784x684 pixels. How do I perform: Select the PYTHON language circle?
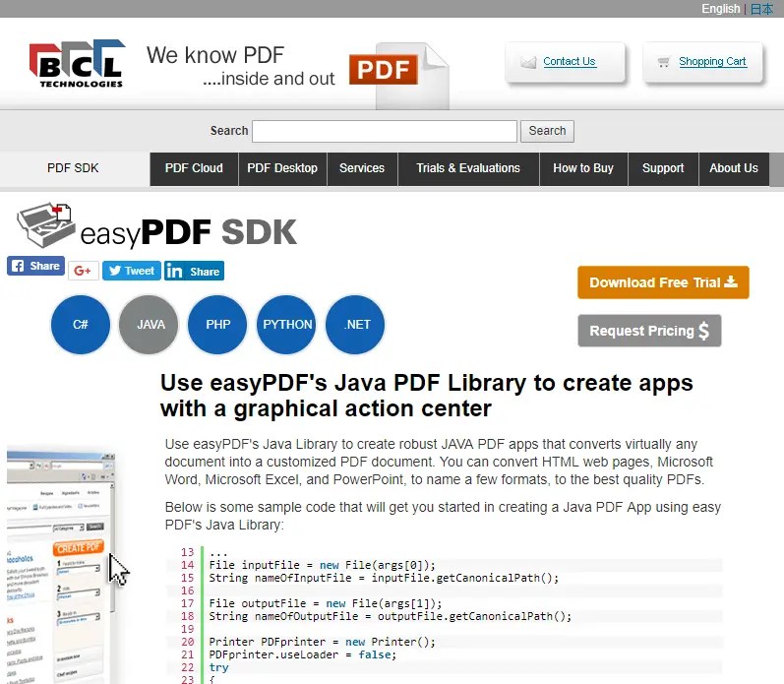pyautogui.click(x=286, y=325)
